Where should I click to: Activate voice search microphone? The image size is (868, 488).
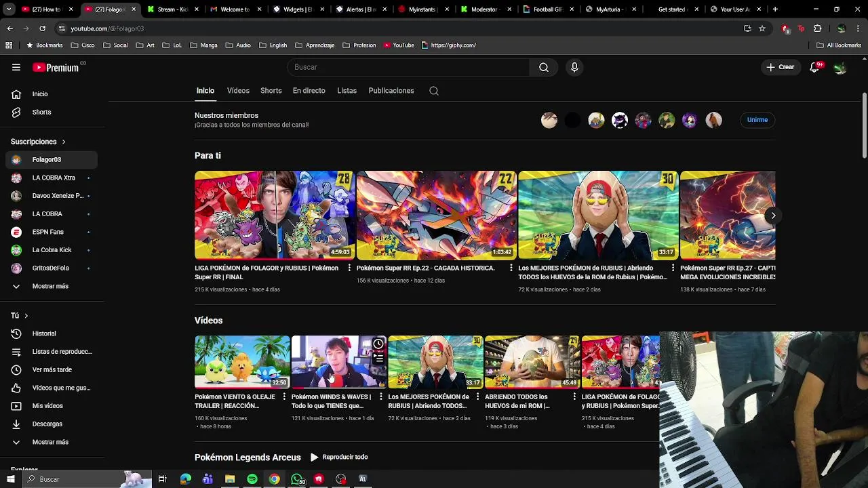pos(574,67)
